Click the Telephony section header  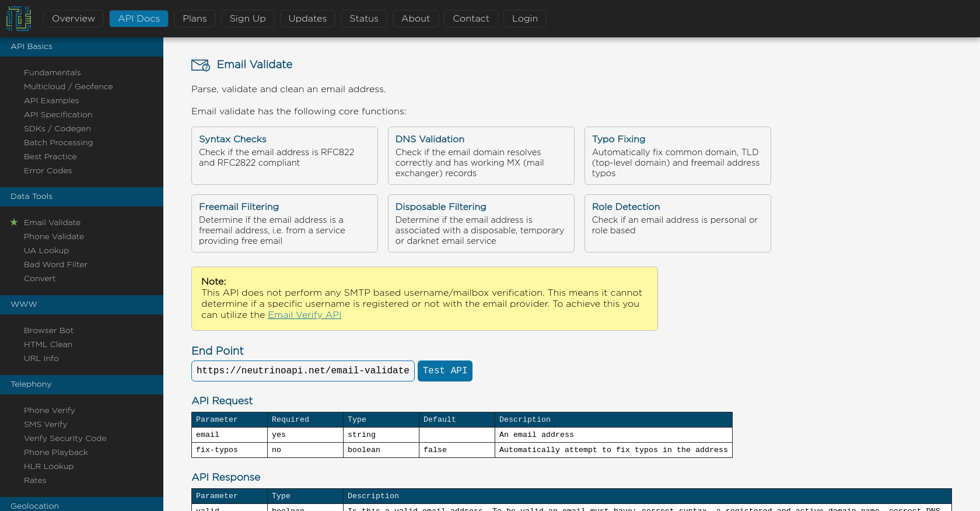82,384
